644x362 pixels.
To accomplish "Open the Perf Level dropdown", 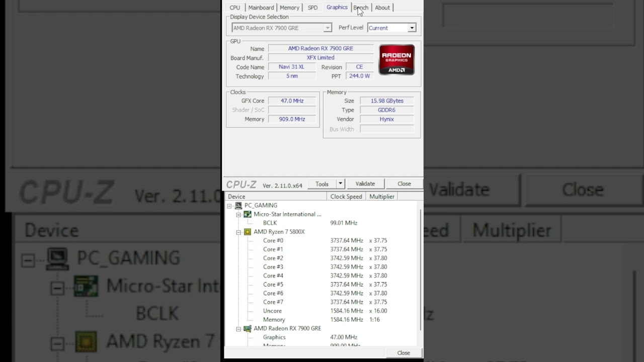I will coord(391,28).
